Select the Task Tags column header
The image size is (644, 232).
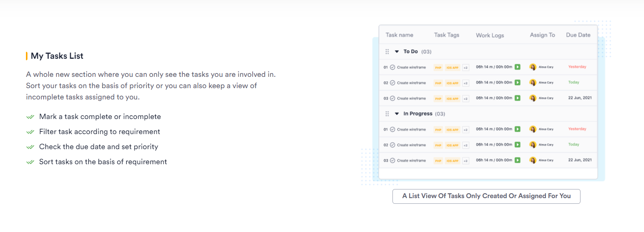(x=447, y=35)
